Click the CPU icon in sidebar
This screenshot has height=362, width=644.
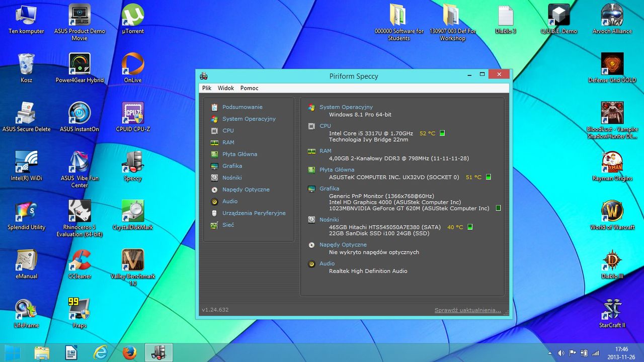[214, 131]
